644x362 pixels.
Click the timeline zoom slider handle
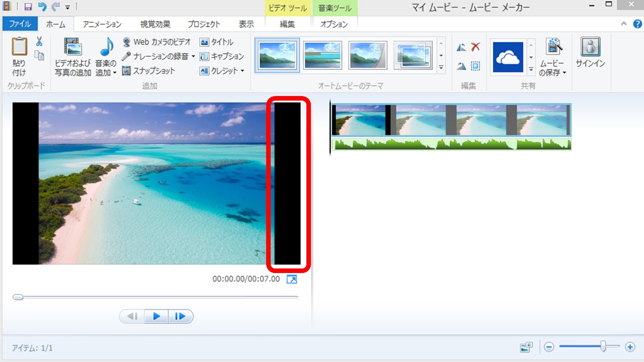(603, 346)
